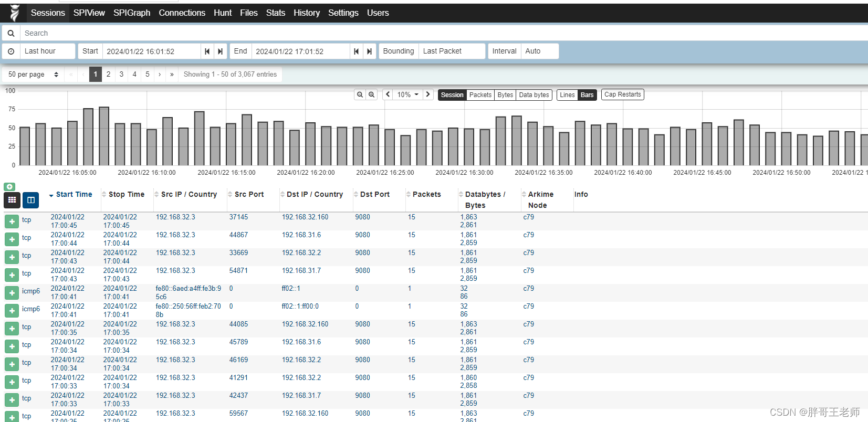Toggle the info column layout button
This screenshot has height=422, width=868.
coord(30,200)
